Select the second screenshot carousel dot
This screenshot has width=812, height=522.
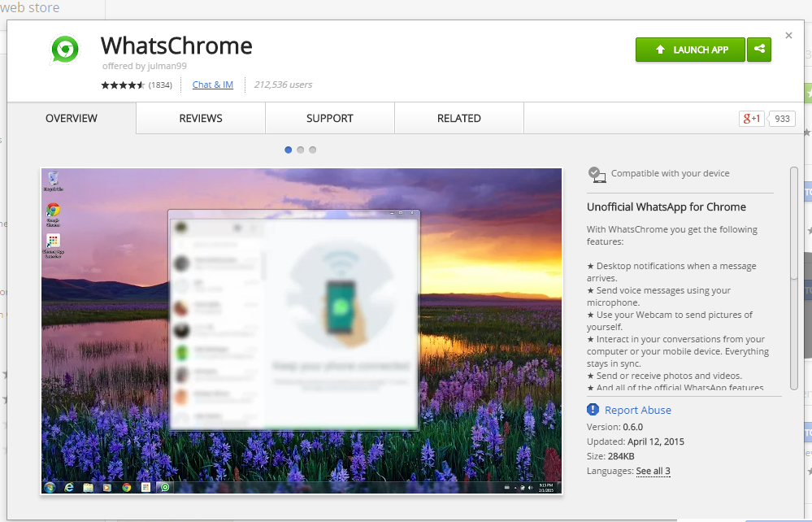point(301,150)
